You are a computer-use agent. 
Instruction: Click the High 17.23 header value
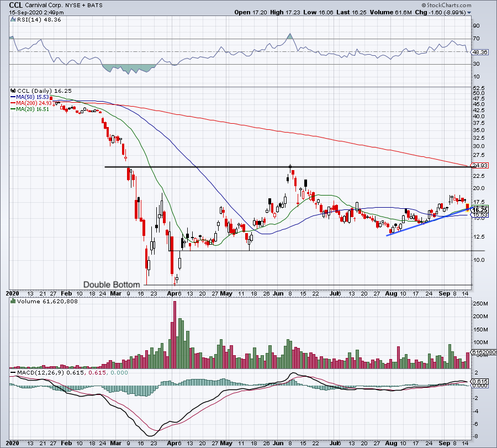pos(285,12)
